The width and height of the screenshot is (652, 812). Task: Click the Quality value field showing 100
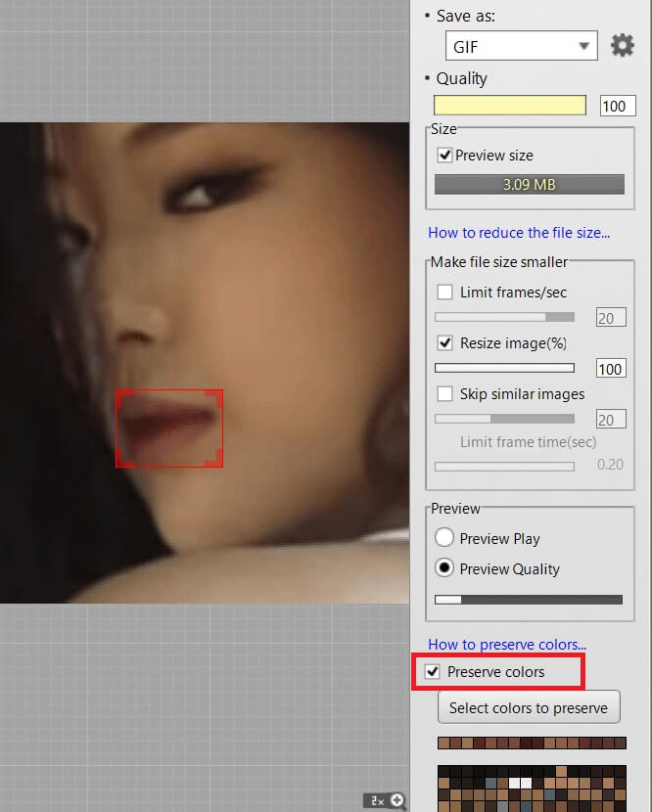[x=618, y=106]
